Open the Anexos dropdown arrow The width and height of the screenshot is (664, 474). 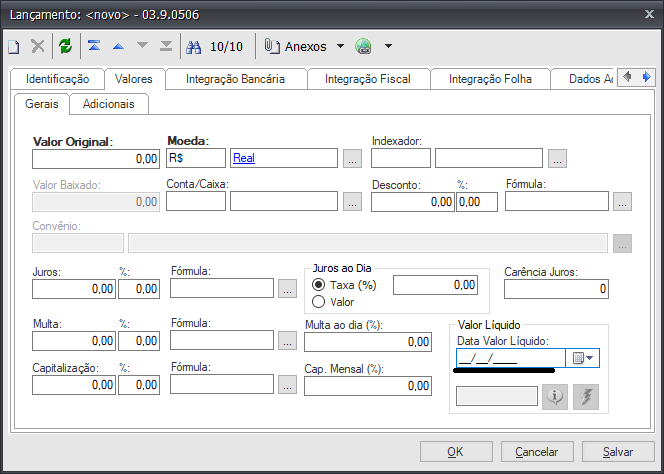coord(340,46)
